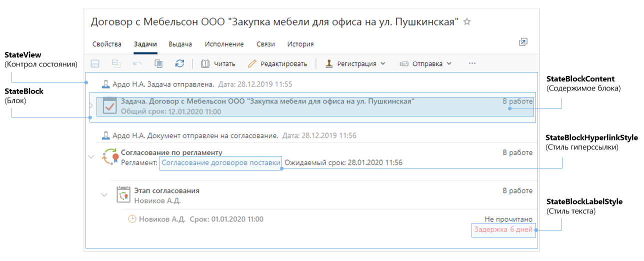
Task: Open the Отправка dropdown
Action: pyautogui.click(x=425, y=63)
